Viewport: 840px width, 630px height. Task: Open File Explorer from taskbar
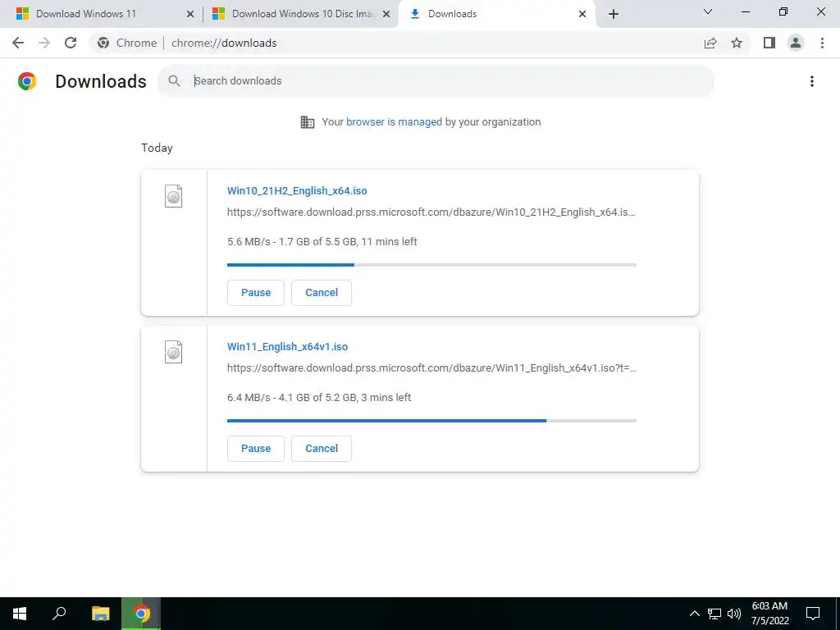click(x=100, y=614)
